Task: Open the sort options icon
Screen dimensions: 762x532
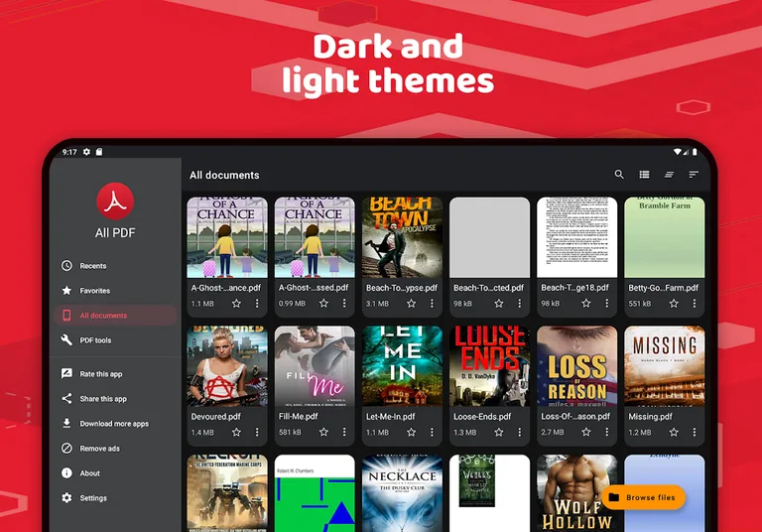Action: click(x=694, y=174)
